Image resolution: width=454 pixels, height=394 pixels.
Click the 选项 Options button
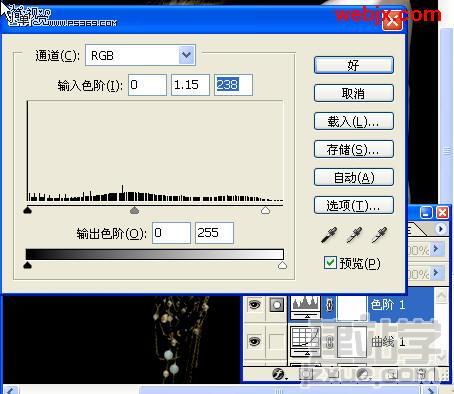pyautogui.click(x=354, y=205)
